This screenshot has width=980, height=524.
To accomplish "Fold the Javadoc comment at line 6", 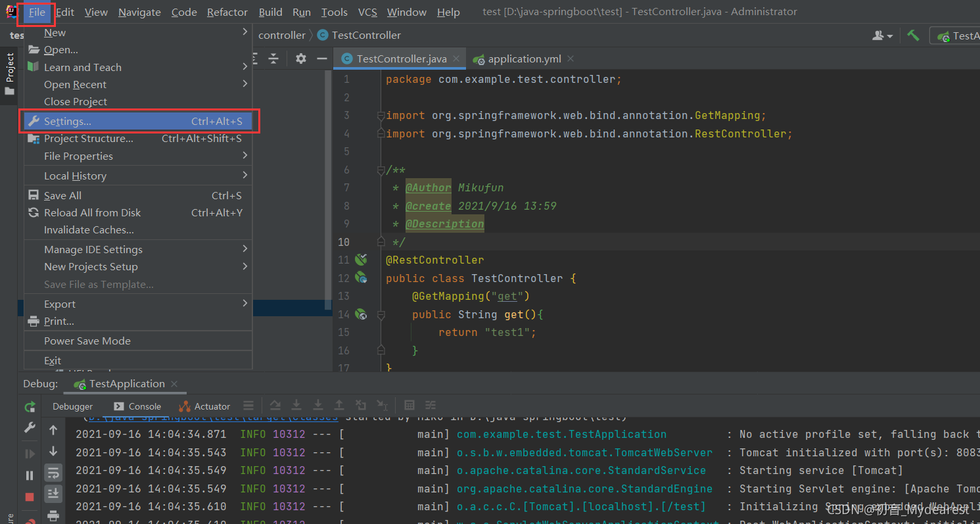I will pyautogui.click(x=381, y=170).
